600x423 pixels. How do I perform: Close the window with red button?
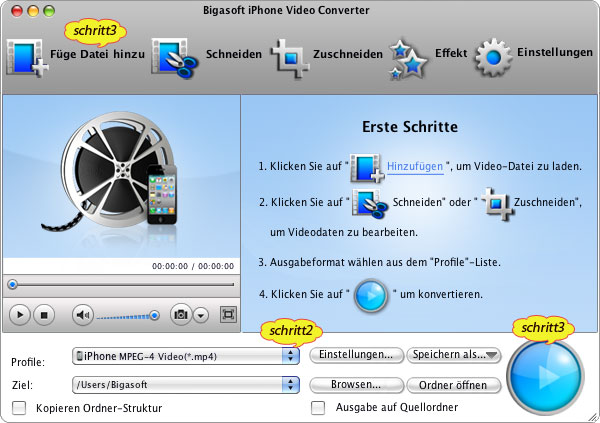(x=17, y=10)
